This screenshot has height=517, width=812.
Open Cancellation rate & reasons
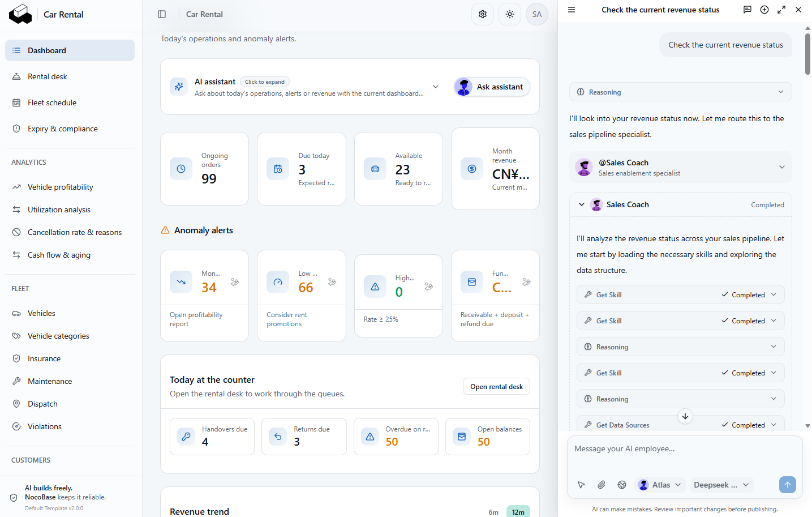(70, 232)
